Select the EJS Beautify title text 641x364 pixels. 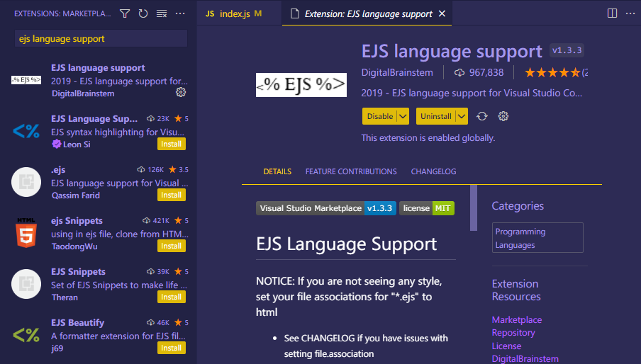(x=78, y=322)
